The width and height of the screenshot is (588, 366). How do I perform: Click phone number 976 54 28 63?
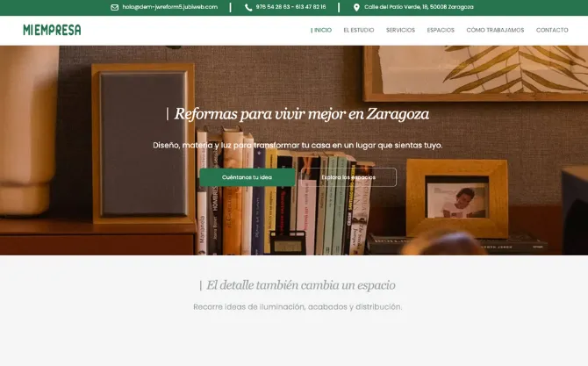(x=272, y=7)
